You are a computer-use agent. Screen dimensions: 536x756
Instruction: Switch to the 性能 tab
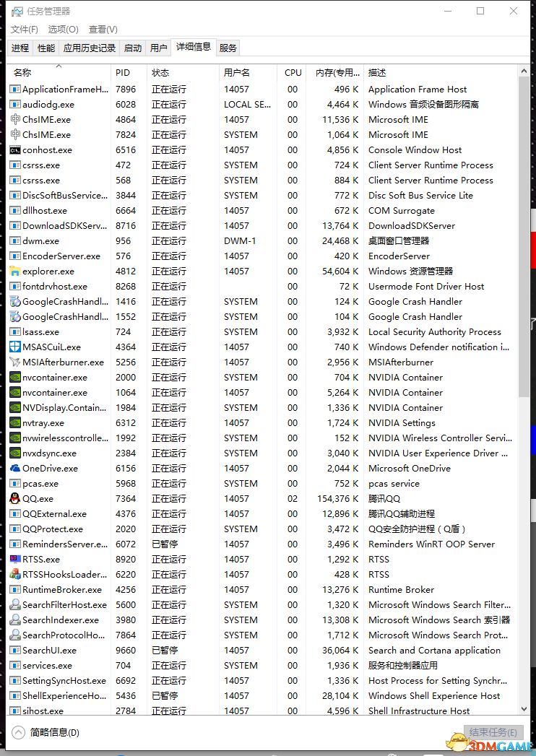click(46, 48)
